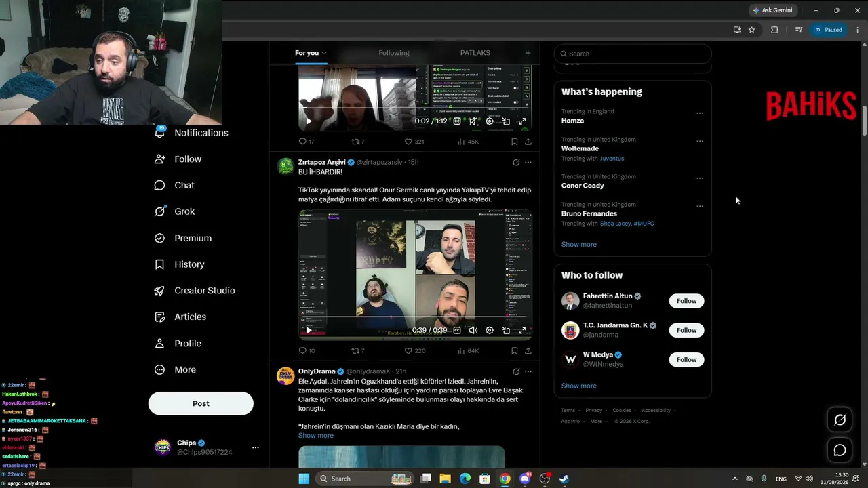
Task: Open Steam from the taskbar
Action: 564,479
